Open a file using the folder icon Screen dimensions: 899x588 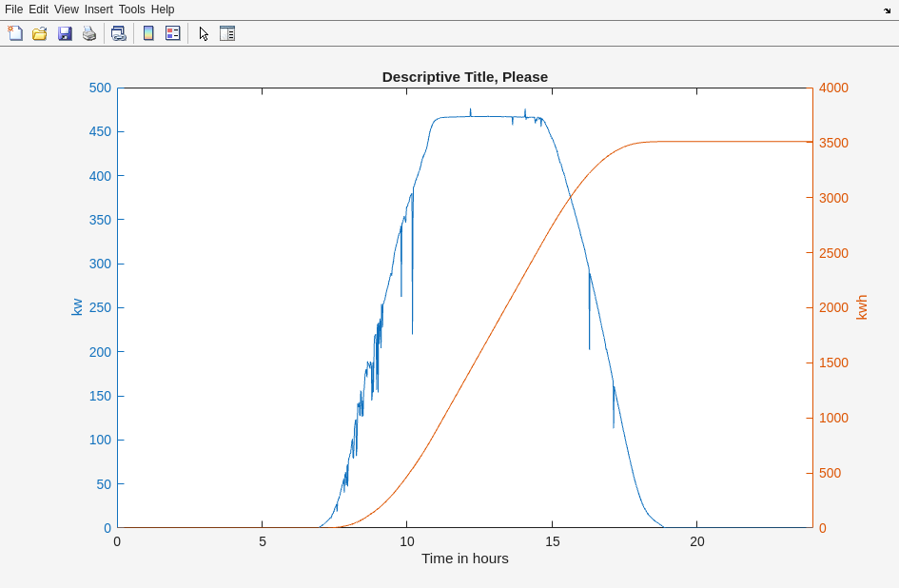(40, 33)
